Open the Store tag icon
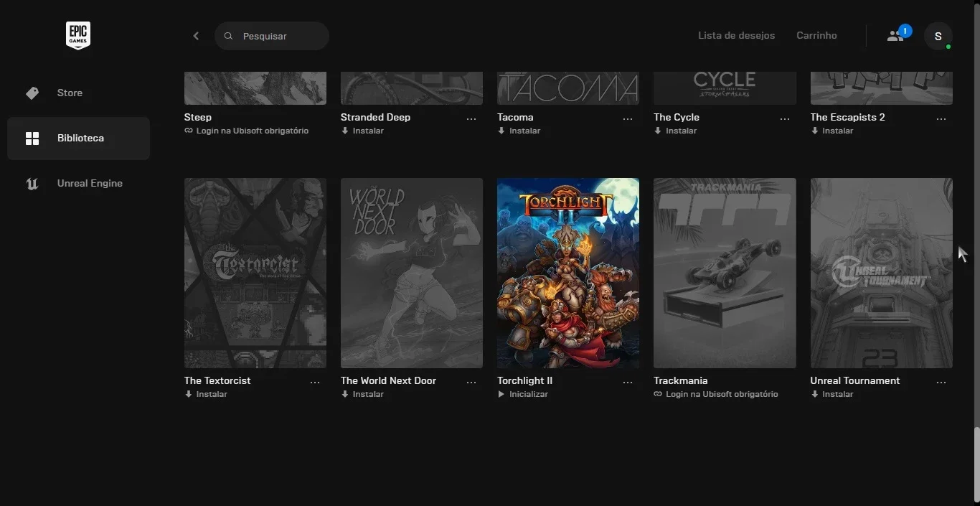The width and height of the screenshot is (980, 506). [32, 93]
